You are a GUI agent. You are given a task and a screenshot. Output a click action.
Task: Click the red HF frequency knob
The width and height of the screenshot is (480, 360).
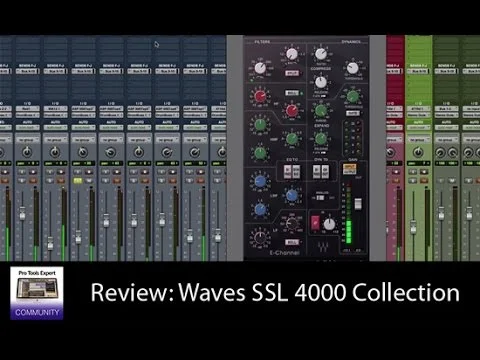[292, 111]
